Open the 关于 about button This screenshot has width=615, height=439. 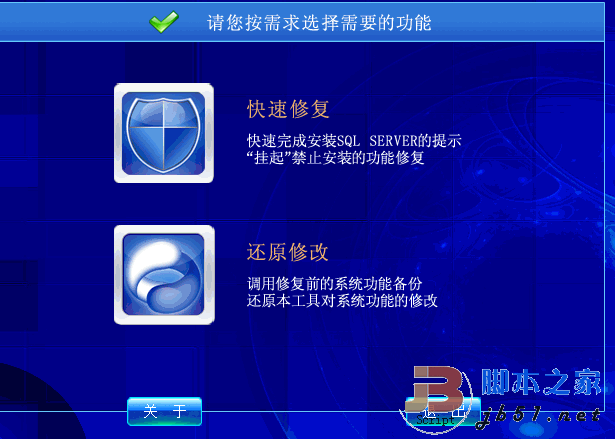(164, 412)
